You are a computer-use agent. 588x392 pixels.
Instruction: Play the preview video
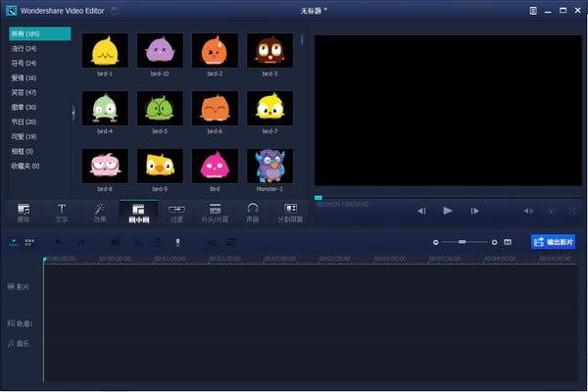(x=448, y=211)
